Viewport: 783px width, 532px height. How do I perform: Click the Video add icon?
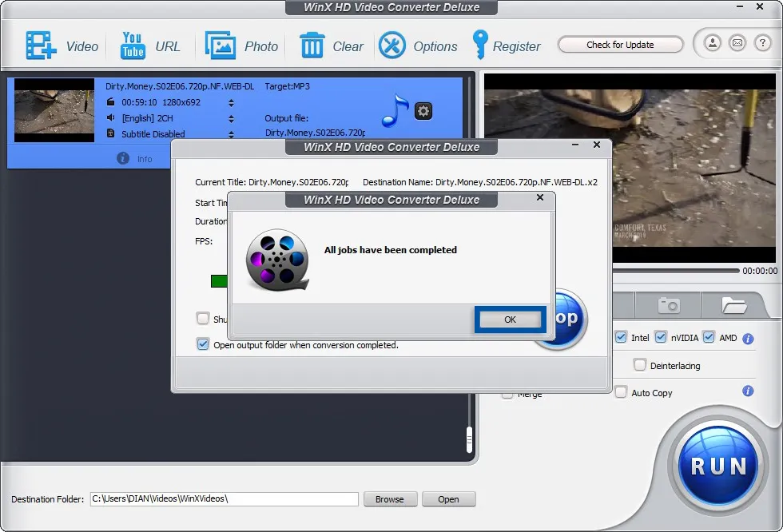pos(40,46)
